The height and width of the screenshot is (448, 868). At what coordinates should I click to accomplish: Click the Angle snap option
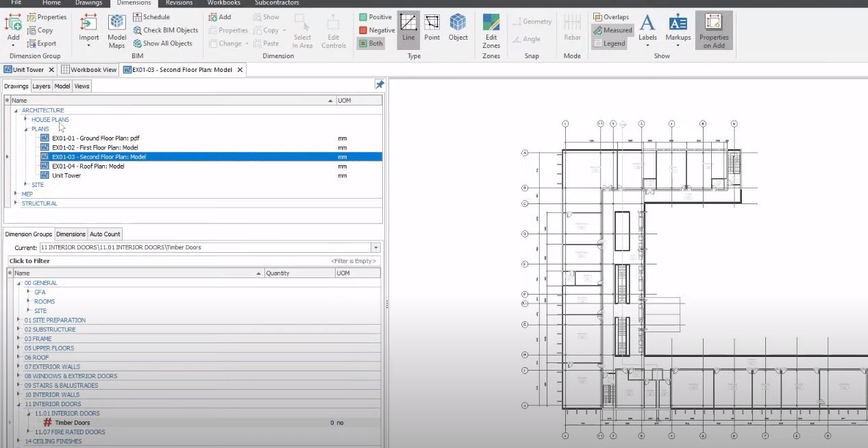click(525, 39)
